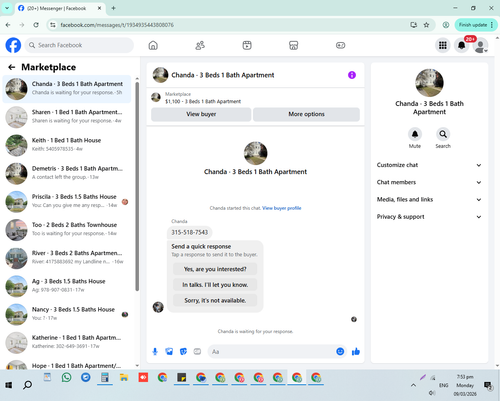The image size is (500, 401).
Task: Send the quick reply In talks. I'll let you know.
Action: [215, 285]
